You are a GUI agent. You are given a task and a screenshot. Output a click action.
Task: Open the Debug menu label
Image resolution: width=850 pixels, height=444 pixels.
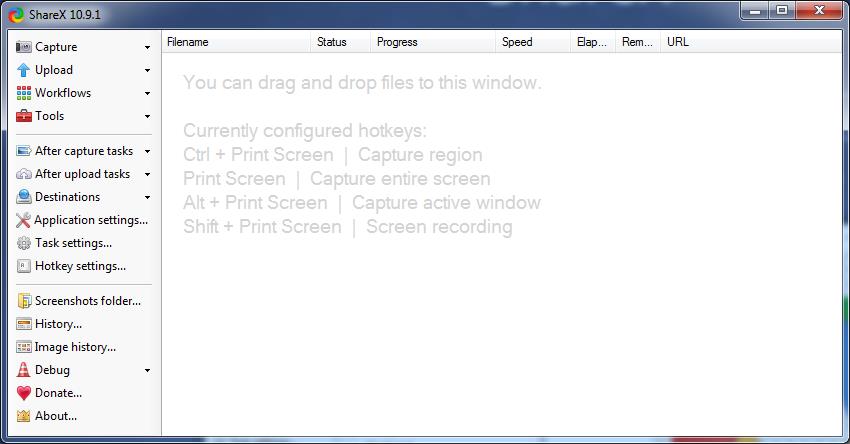(x=52, y=370)
